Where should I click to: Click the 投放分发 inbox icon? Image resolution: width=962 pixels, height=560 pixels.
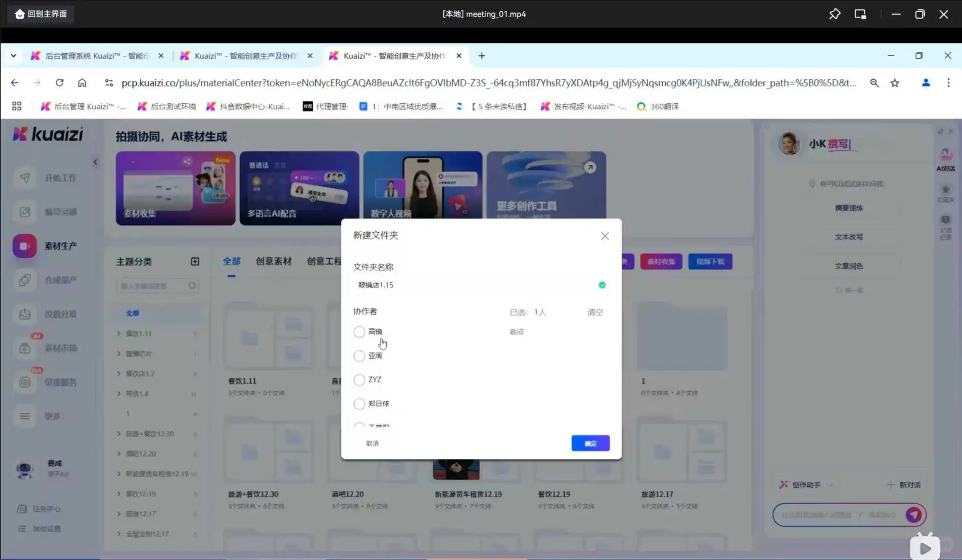[x=24, y=314]
